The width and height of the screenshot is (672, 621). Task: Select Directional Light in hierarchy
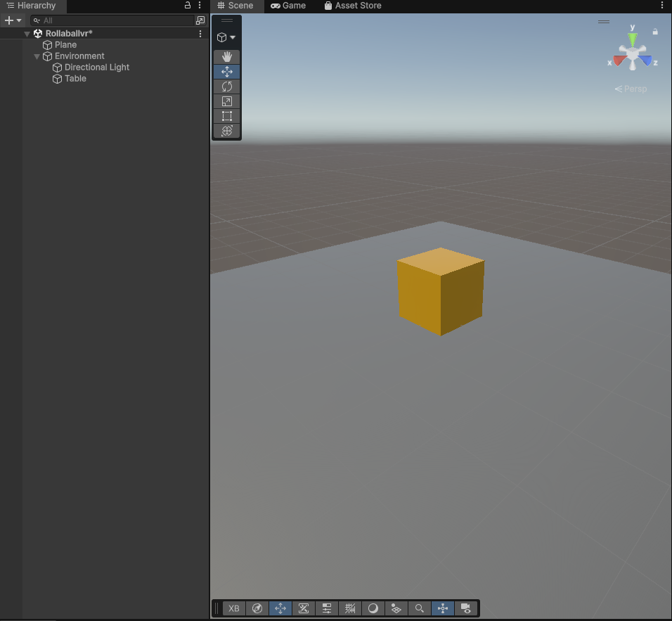tap(97, 68)
